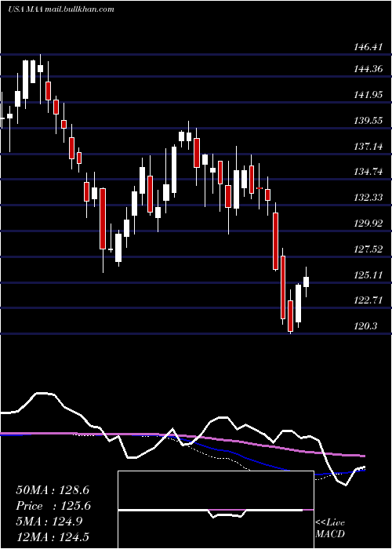Click the last white candlestick near 125.11
This screenshot has height=549, width=392.
(x=306, y=282)
